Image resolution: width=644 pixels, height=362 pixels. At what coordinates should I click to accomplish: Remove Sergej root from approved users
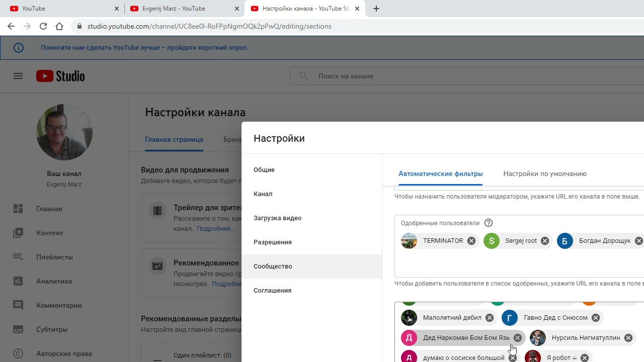click(545, 241)
